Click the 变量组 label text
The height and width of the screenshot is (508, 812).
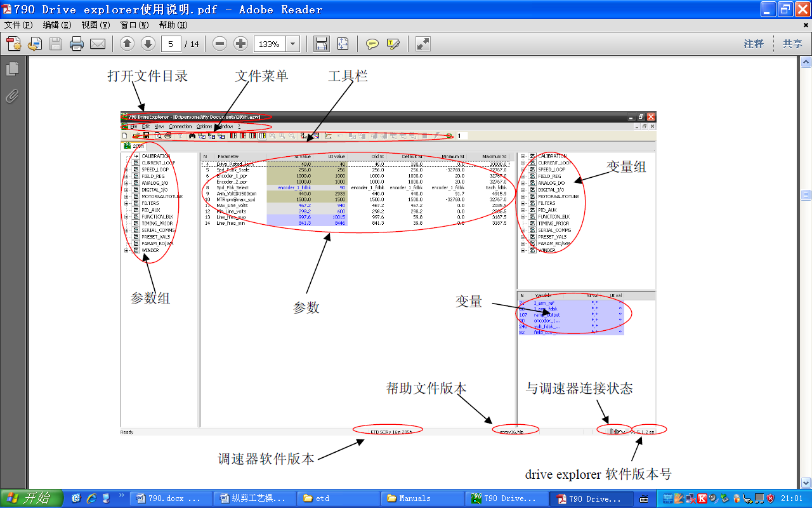coord(626,166)
